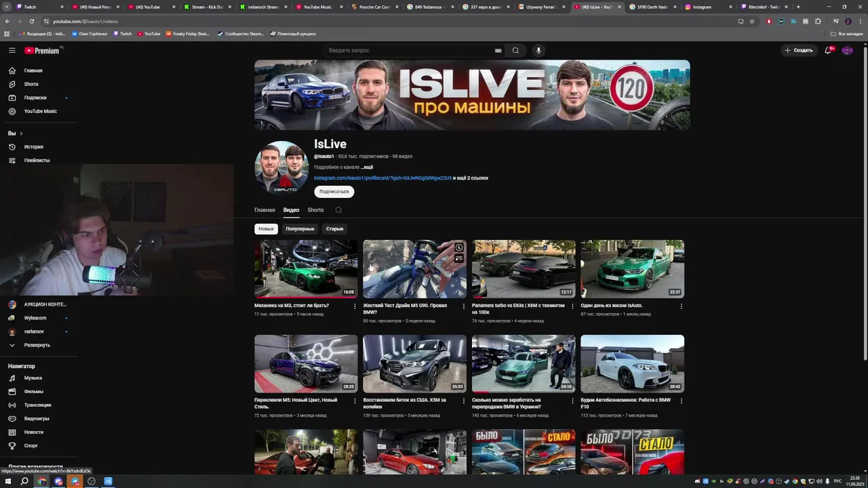Open options for Жесткий Тест Драйв M5 G90 video

[x=464, y=306]
